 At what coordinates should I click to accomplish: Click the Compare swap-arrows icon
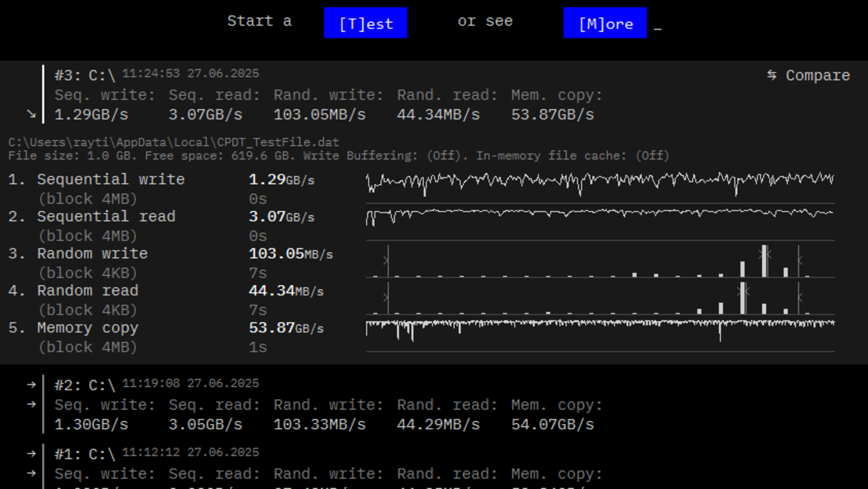(772, 75)
